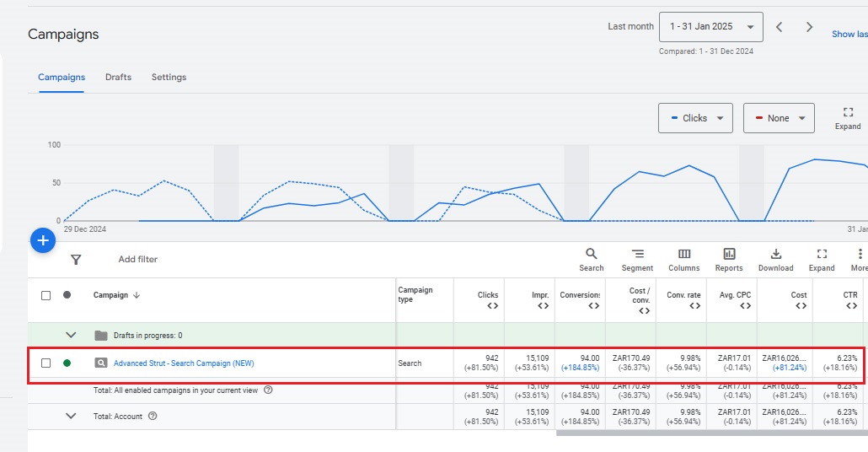The image size is (868, 452).
Task: Open the date range 1 - 31 Jan 2025 dropdown
Action: [x=710, y=27]
